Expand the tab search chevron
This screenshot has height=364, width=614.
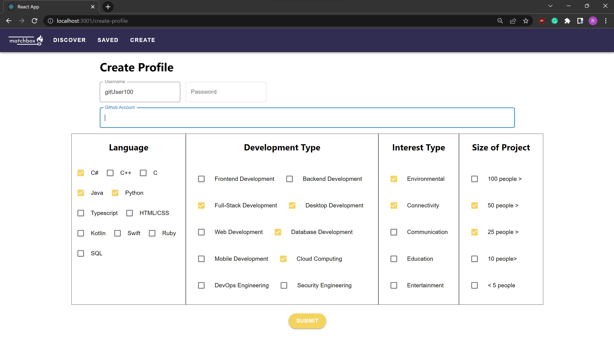550,6
